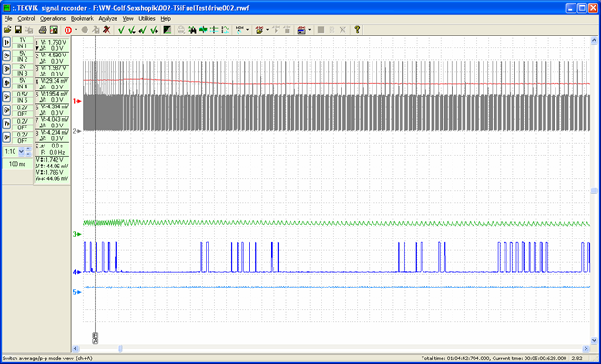Click the red crossed-out tool icon

coord(107,29)
